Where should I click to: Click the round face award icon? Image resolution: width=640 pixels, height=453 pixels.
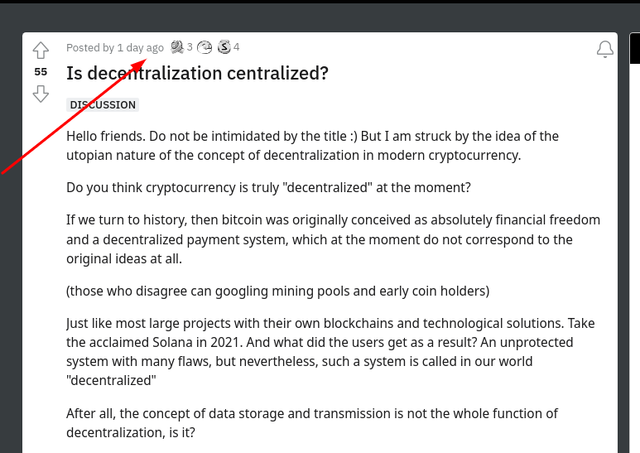point(204,47)
